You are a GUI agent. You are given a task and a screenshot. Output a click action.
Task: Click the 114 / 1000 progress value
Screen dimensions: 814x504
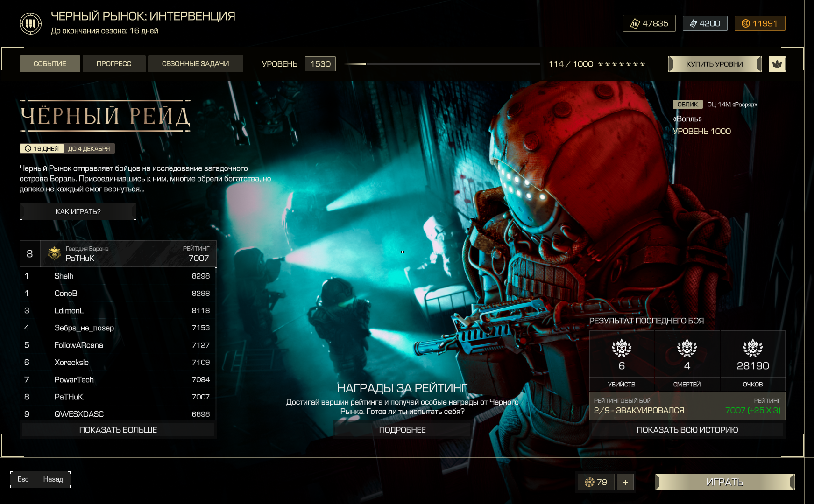[571, 64]
